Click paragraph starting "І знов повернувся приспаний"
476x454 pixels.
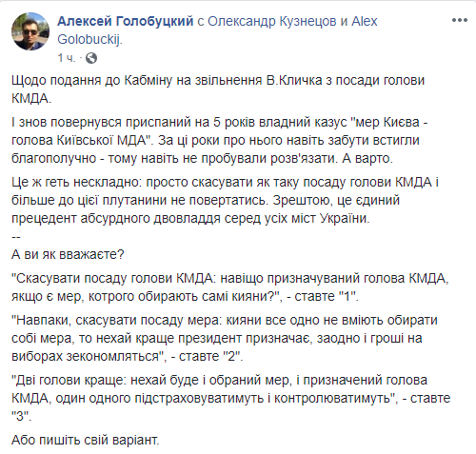(x=220, y=140)
